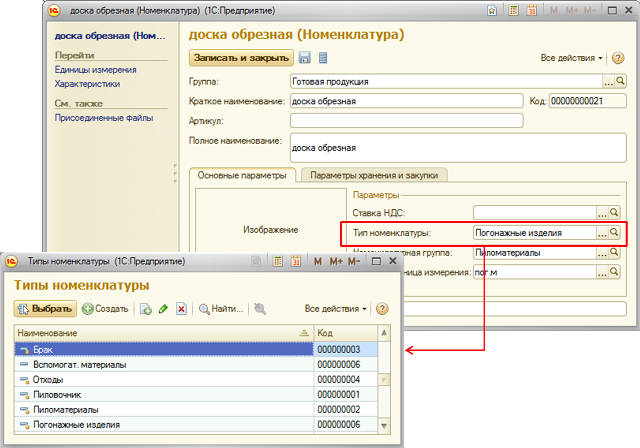The width and height of the screenshot is (640, 448).
Task: Click Записать и закрыть button
Action: (241, 58)
